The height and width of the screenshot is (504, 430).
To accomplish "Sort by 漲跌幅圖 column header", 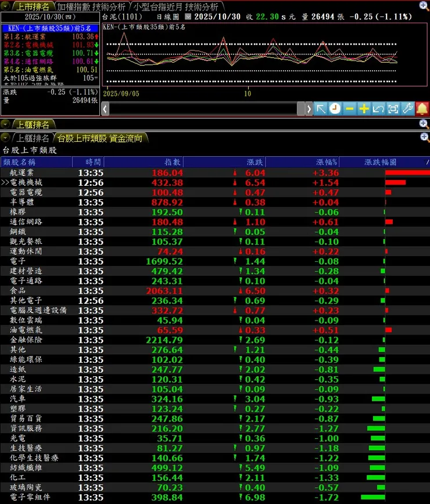I will click(385, 162).
